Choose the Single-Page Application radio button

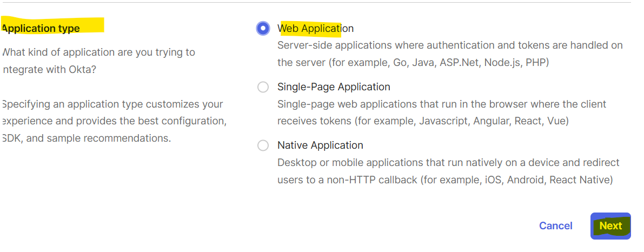click(x=263, y=87)
